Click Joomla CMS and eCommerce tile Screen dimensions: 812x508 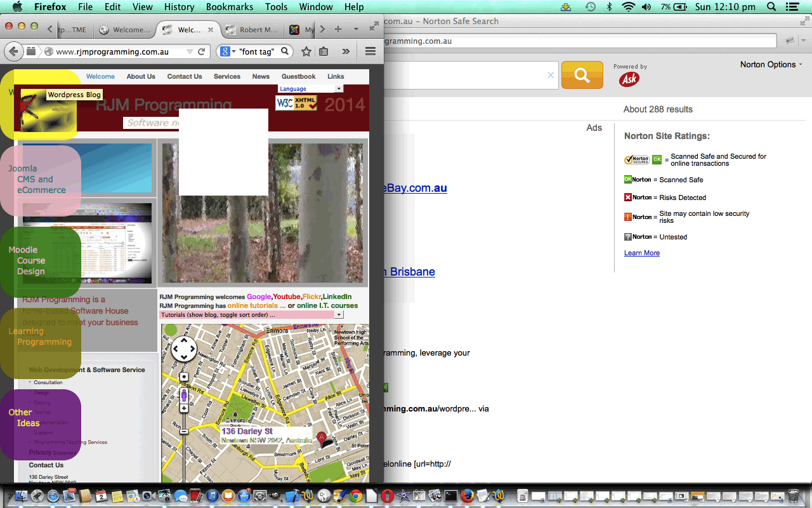41,181
